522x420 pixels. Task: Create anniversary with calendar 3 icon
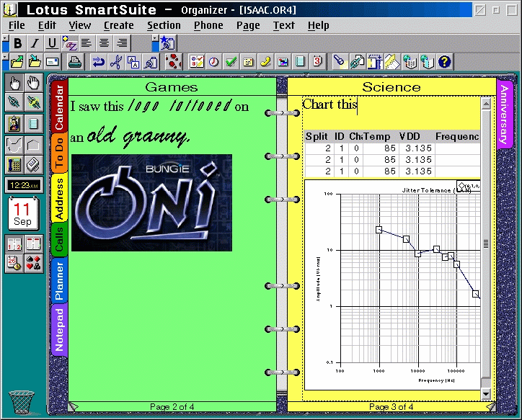(x=317, y=62)
